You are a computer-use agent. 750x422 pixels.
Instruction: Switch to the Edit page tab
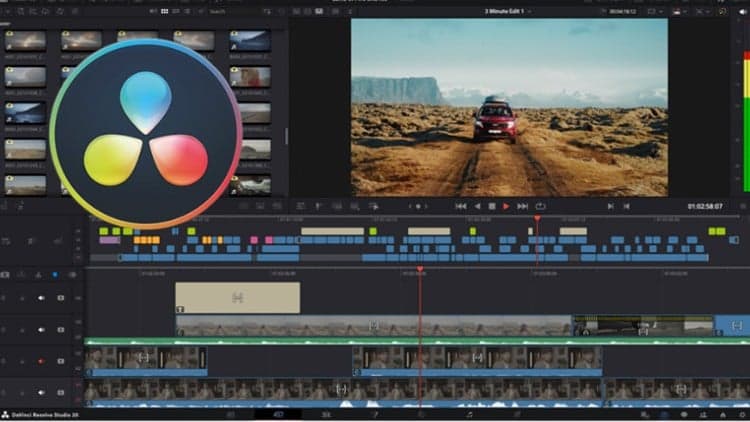click(326, 414)
